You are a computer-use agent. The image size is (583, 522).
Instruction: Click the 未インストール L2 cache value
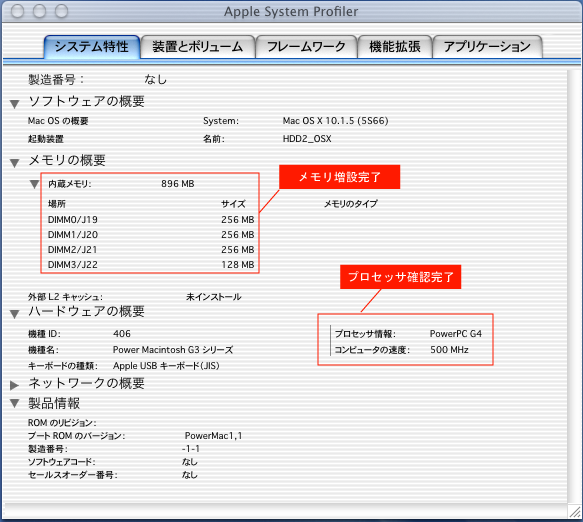coord(214,297)
